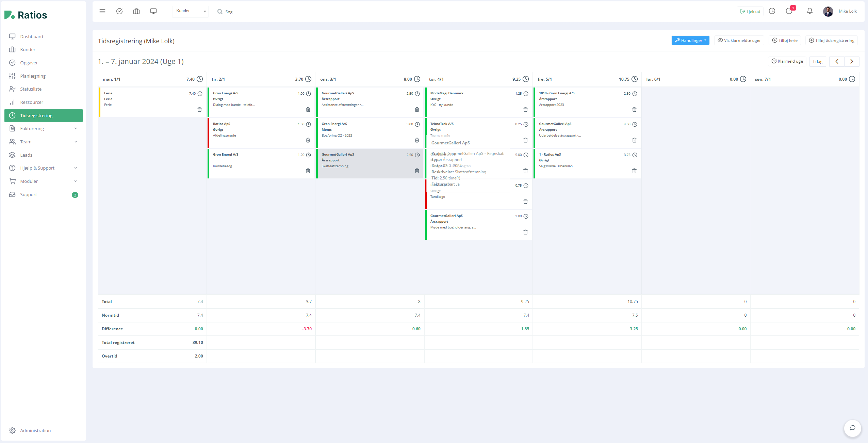Open ModeMagi Danmark entry
Screen dimensions: 868x443
coord(478,102)
